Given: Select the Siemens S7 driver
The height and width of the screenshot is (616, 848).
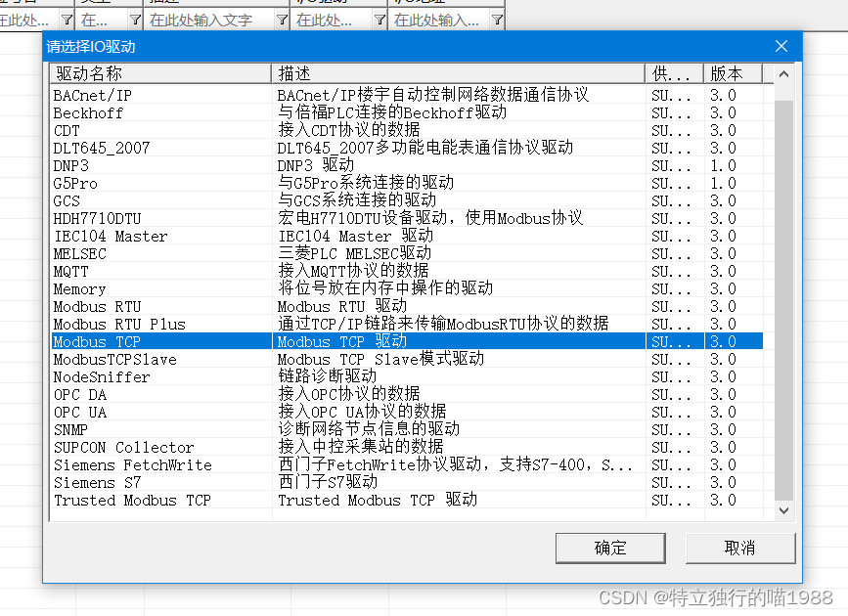Looking at the screenshot, I should click(x=147, y=482).
